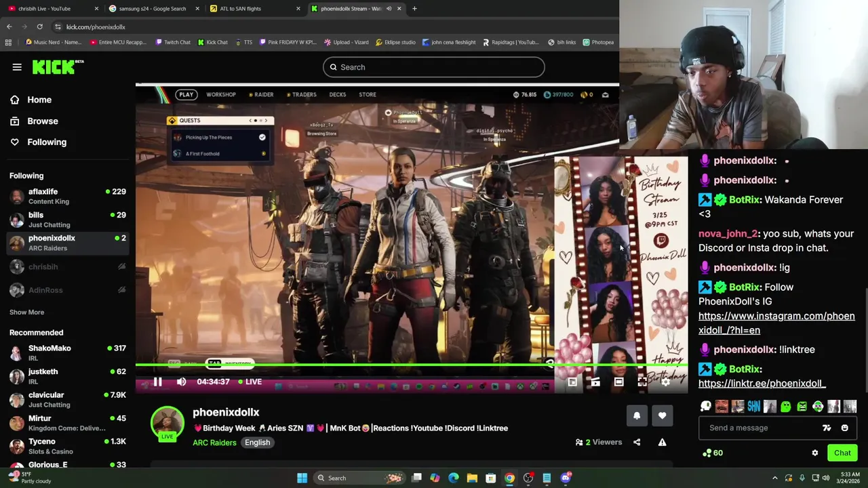Image resolution: width=868 pixels, height=488 pixels.
Task: Mute the tab via speaker icon
Action: tap(388, 9)
